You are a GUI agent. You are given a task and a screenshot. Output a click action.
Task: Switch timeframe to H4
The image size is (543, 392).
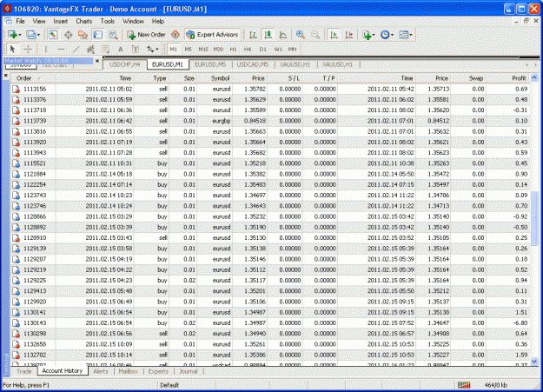(248, 50)
